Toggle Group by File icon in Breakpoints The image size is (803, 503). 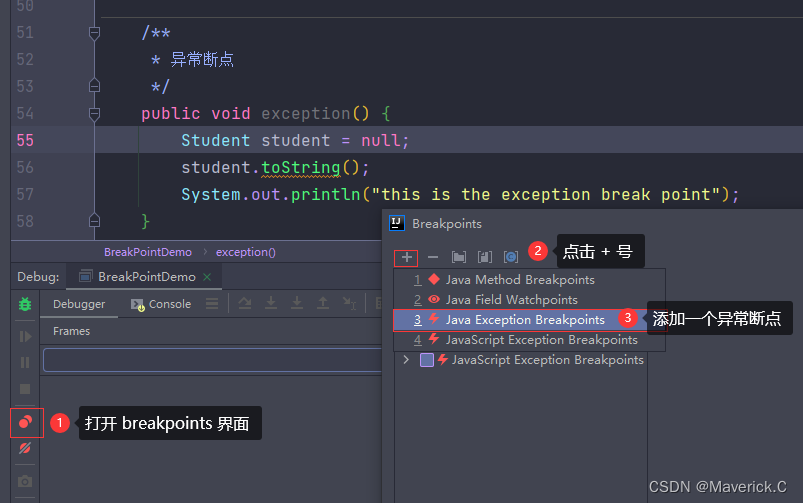[484, 257]
